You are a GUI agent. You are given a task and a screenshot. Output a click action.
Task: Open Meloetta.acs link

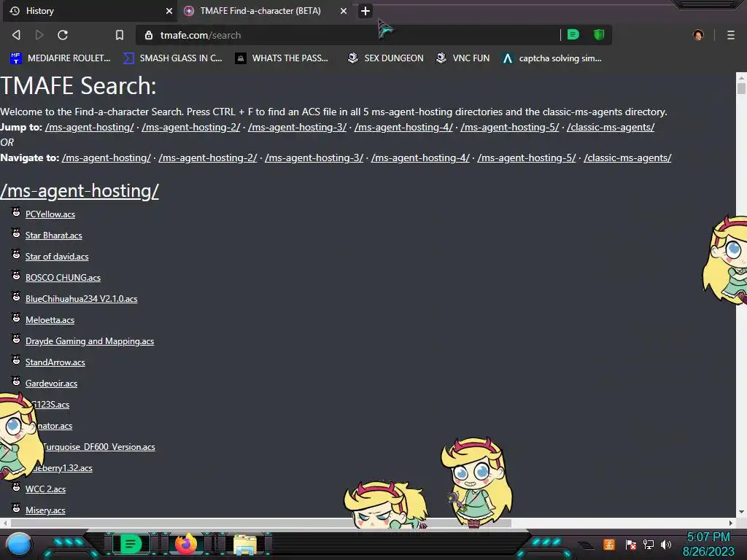(x=50, y=320)
